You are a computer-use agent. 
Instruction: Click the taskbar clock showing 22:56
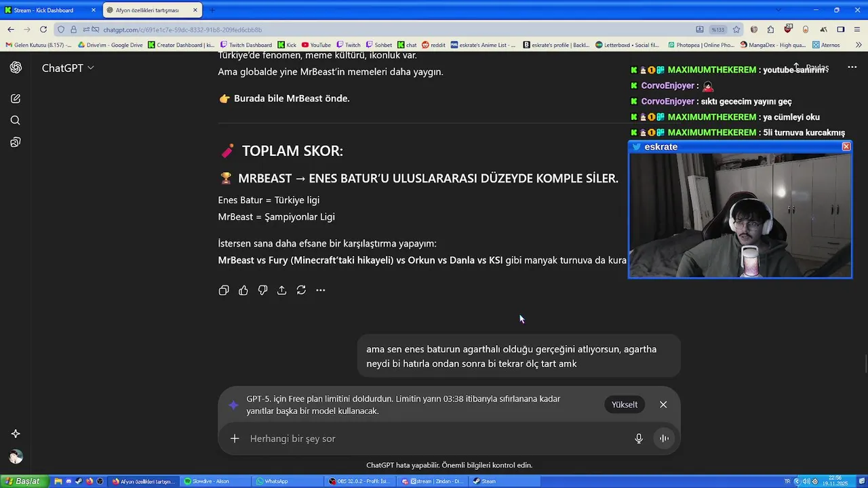point(834,481)
